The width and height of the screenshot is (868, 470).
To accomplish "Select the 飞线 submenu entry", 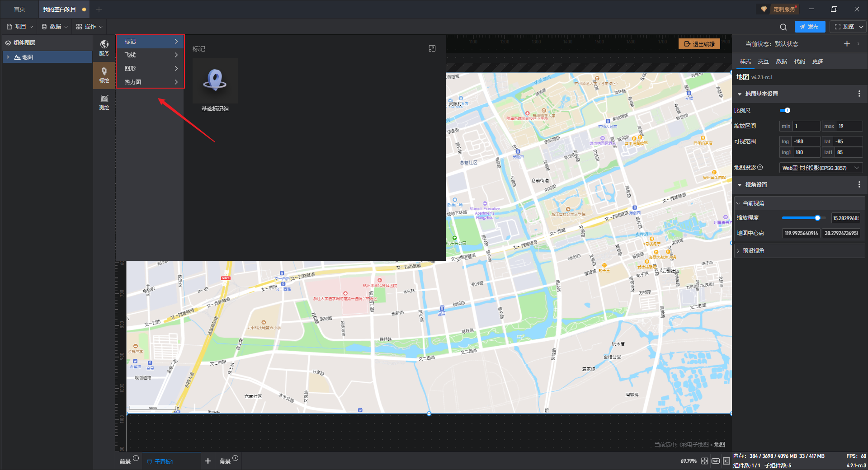I will pos(150,55).
